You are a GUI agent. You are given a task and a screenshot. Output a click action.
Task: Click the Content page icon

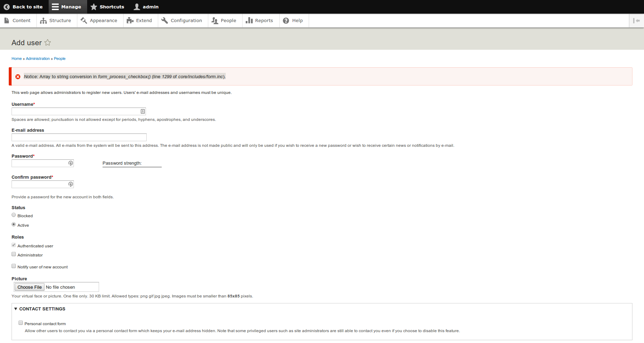pos(7,20)
